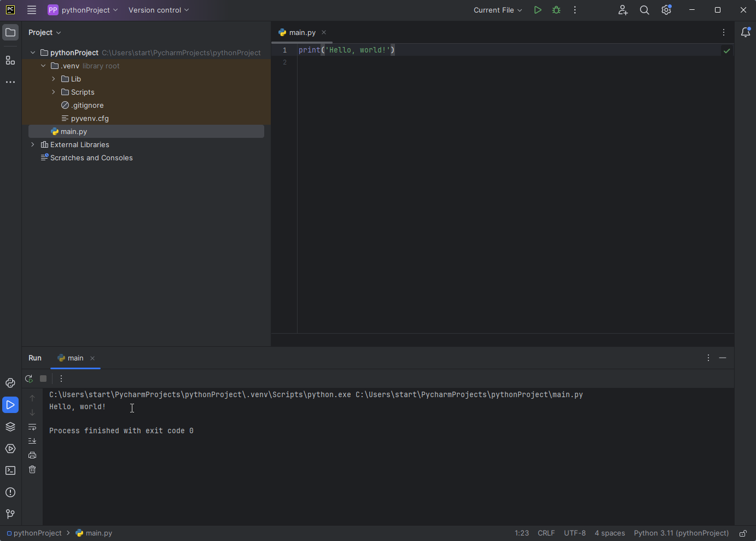Click pythonProject breadcrumb in status bar

pyautogui.click(x=34, y=533)
